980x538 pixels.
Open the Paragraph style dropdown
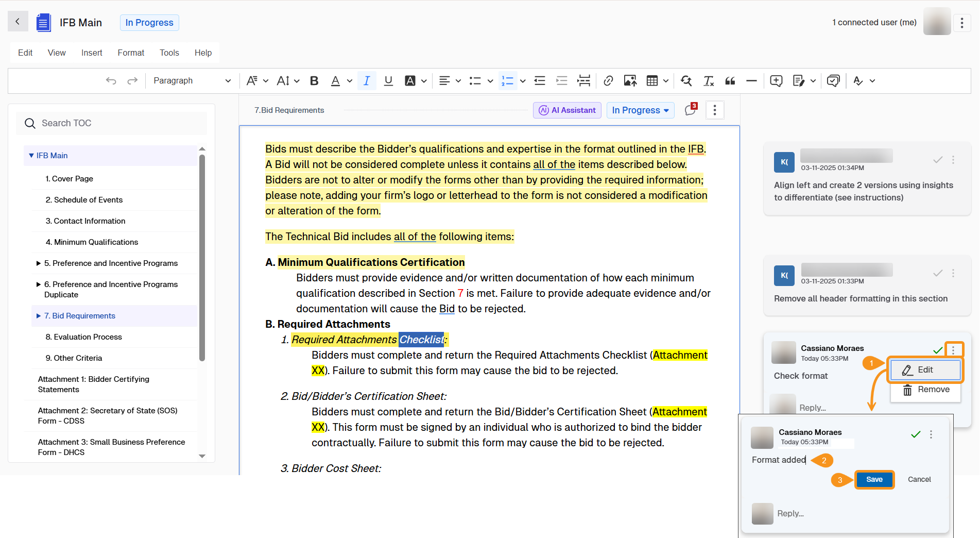pos(192,81)
